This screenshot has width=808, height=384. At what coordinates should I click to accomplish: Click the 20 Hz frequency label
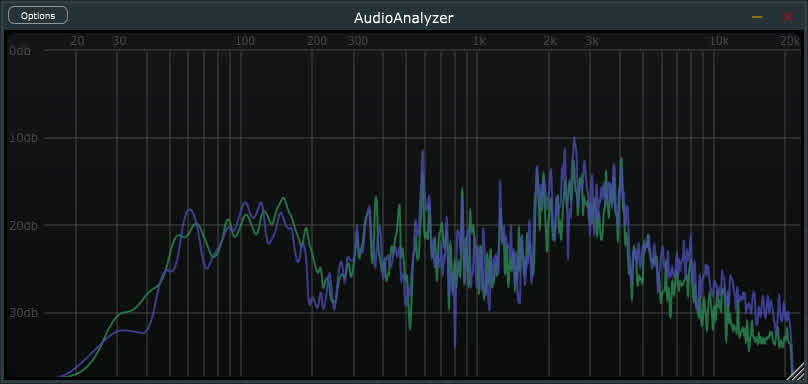click(x=77, y=42)
